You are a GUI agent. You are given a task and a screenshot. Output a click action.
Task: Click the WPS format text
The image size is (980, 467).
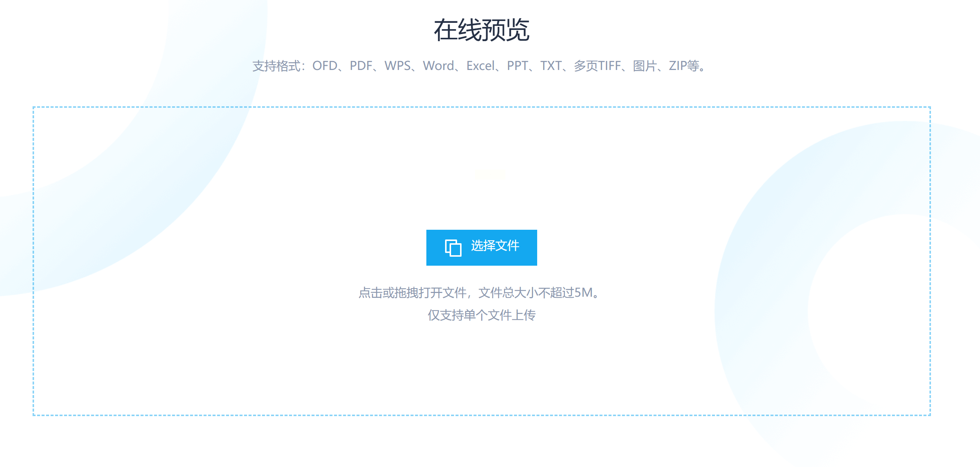tap(397, 66)
